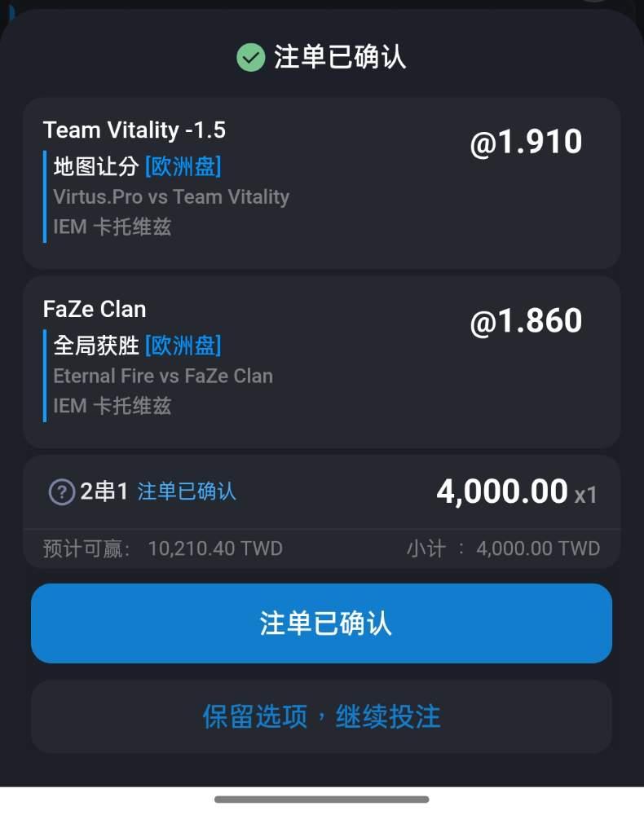Screen dimensions: 644x815
Task: Tap the 小计 4,000.00 TWD subtotal
Action: 503,548
